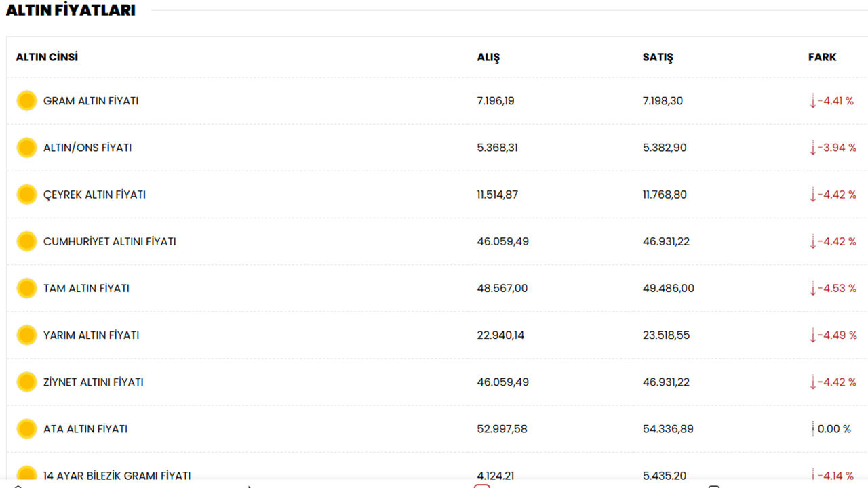Click the coin icon beside Yarım Altın
The width and height of the screenshot is (868, 488).
[x=26, y=335]
